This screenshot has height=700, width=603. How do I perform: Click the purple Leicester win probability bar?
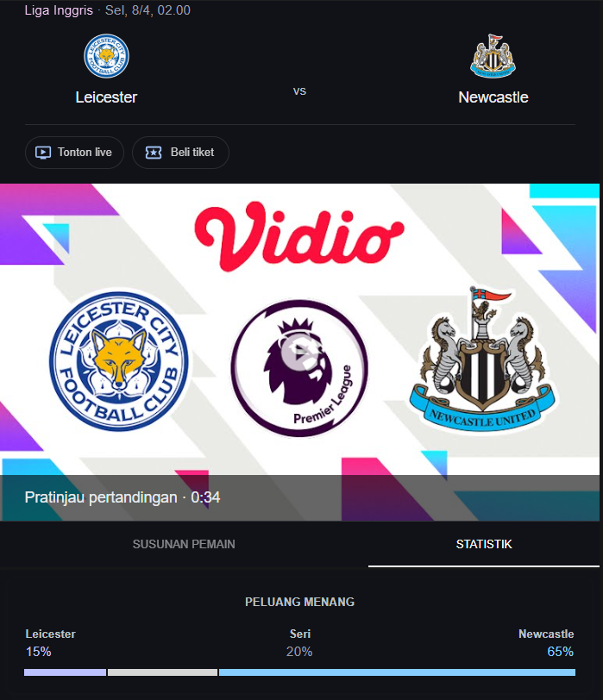click(66, 672)
